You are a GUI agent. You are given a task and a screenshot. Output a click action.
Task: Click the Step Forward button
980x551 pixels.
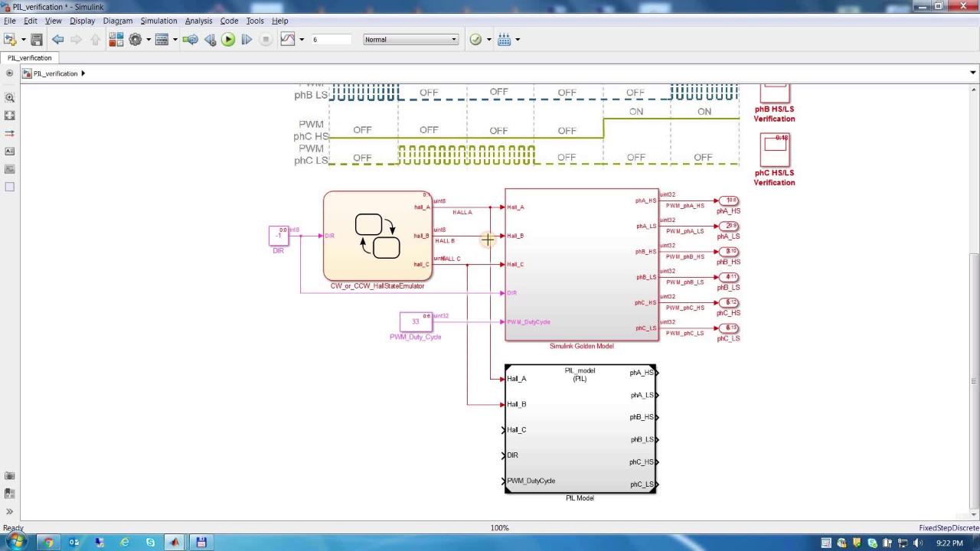click(247, 40)
